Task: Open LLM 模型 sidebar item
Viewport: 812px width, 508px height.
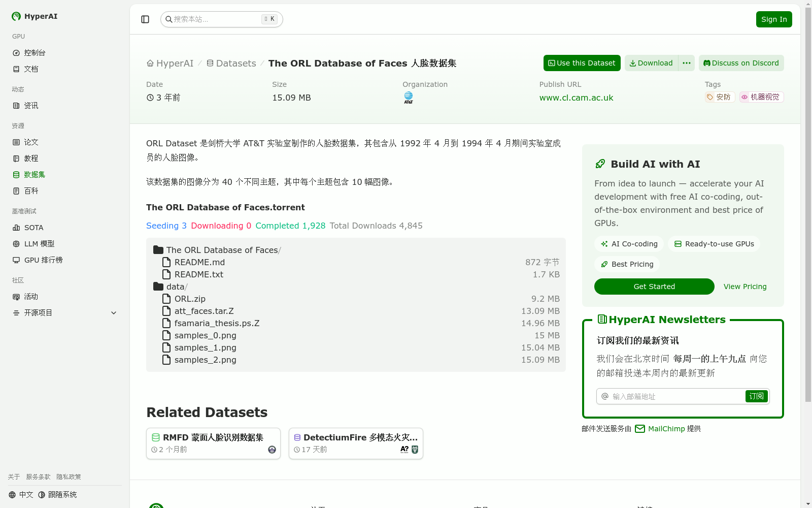Action: coord(65,244)
